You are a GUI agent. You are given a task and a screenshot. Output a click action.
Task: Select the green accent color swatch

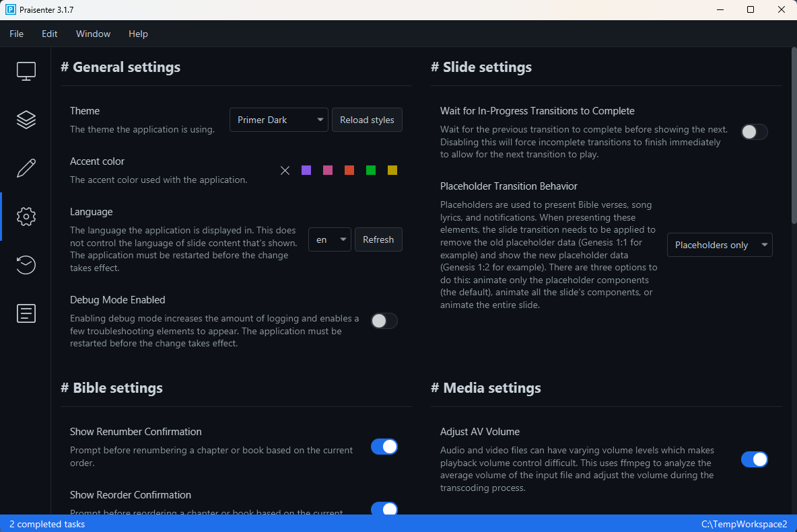click(370, 170)
